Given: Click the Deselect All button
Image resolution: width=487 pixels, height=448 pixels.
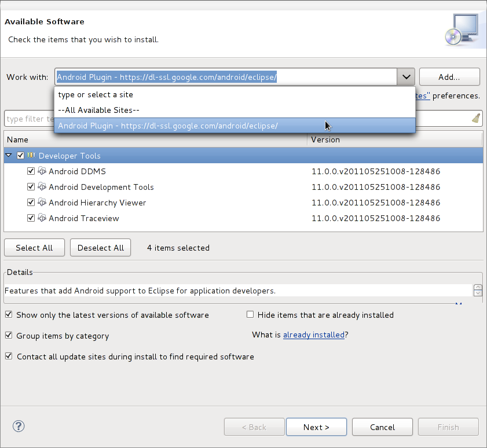Looking at the screenshot, I should [100, 248].
